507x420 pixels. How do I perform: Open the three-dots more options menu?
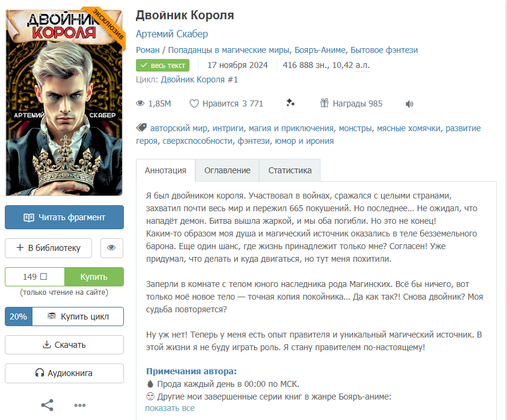80,405
